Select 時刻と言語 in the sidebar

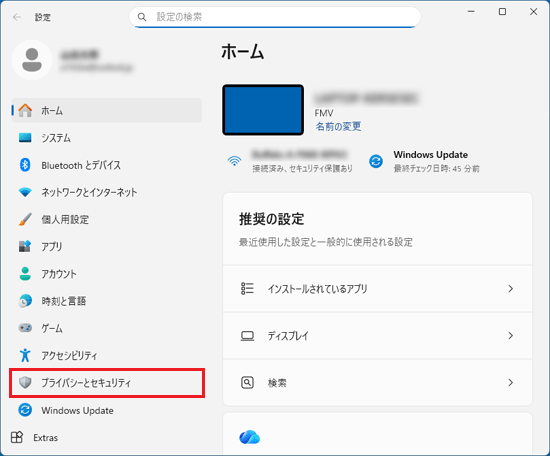tap(107, 301)
